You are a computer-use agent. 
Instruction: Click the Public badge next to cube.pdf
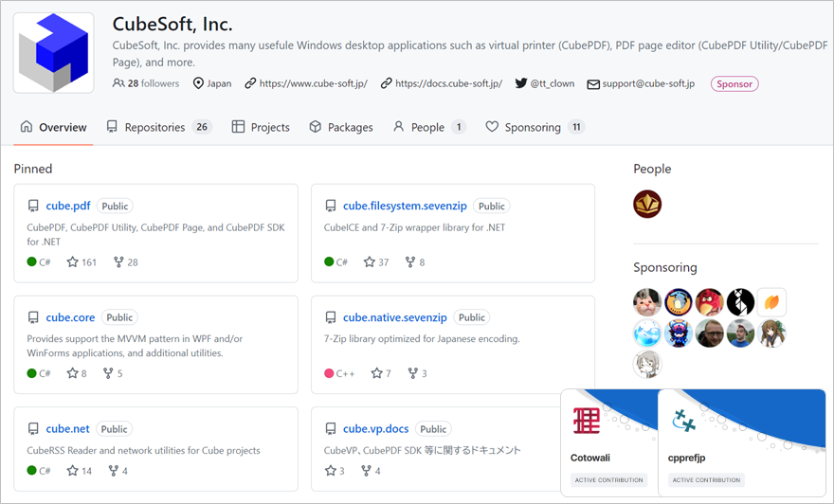[x=115, y=207]
